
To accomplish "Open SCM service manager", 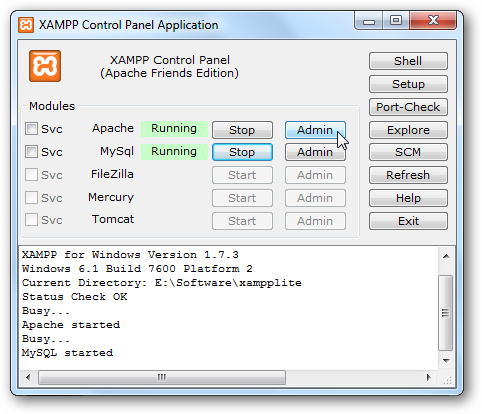I will pos(408,152).
